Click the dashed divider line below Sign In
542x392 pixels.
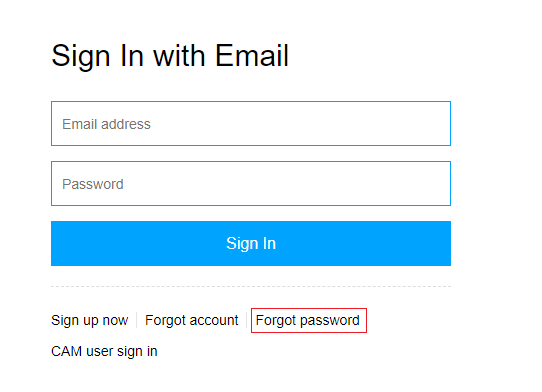coord(251,287)
